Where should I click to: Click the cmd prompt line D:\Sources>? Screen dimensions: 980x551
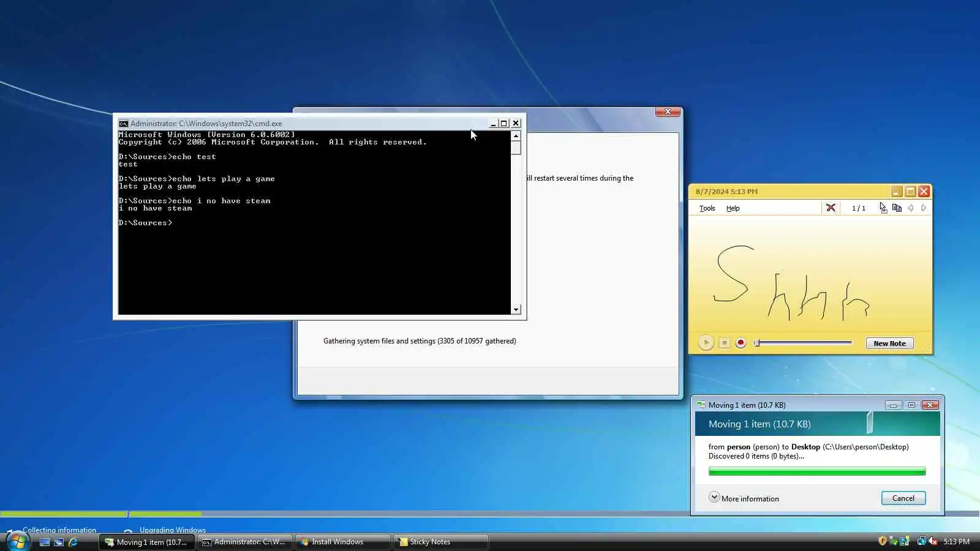145,223
